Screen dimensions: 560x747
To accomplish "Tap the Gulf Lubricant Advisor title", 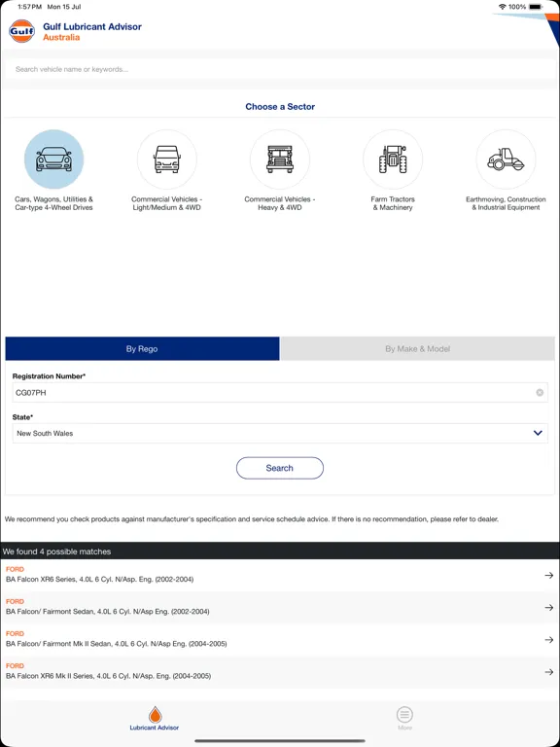I will click(x=92, y=26).
